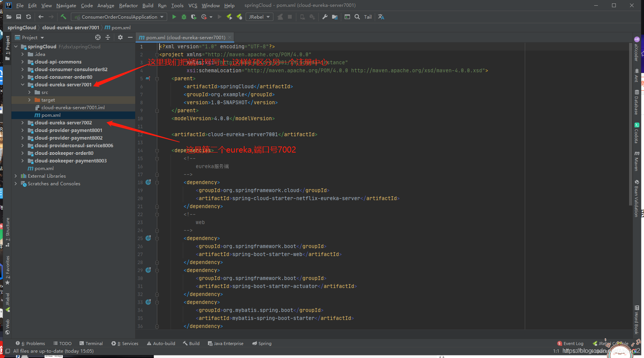The image size is (644, 358).
Task: Open the Services tool window
Action: coord(125,343)
